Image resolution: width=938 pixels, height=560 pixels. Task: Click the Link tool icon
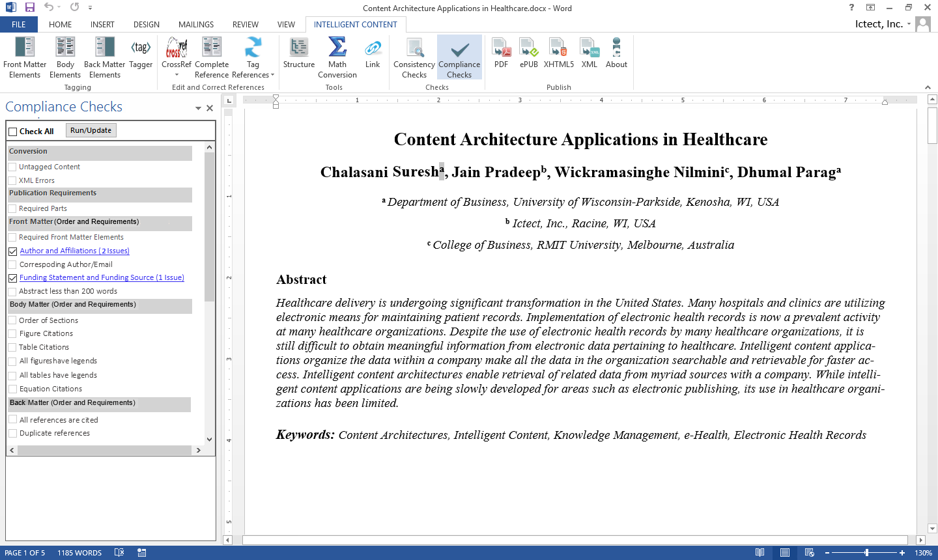373,48
